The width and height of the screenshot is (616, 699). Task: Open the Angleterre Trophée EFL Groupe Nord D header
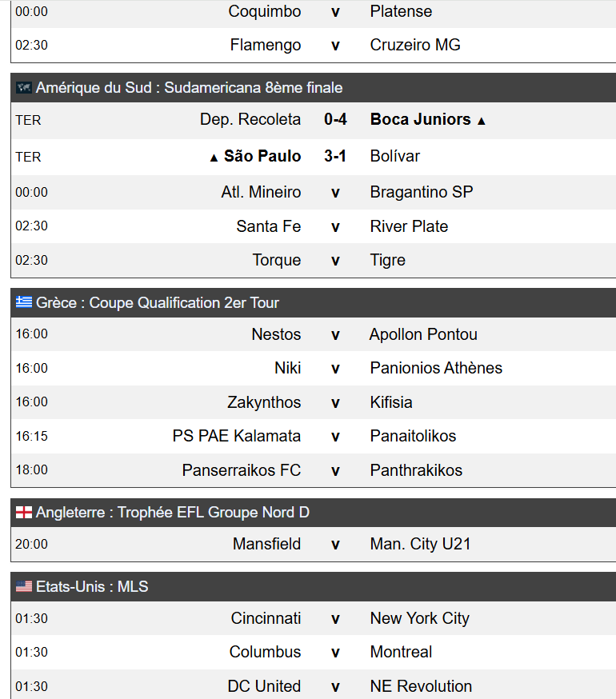coord(314,513)
